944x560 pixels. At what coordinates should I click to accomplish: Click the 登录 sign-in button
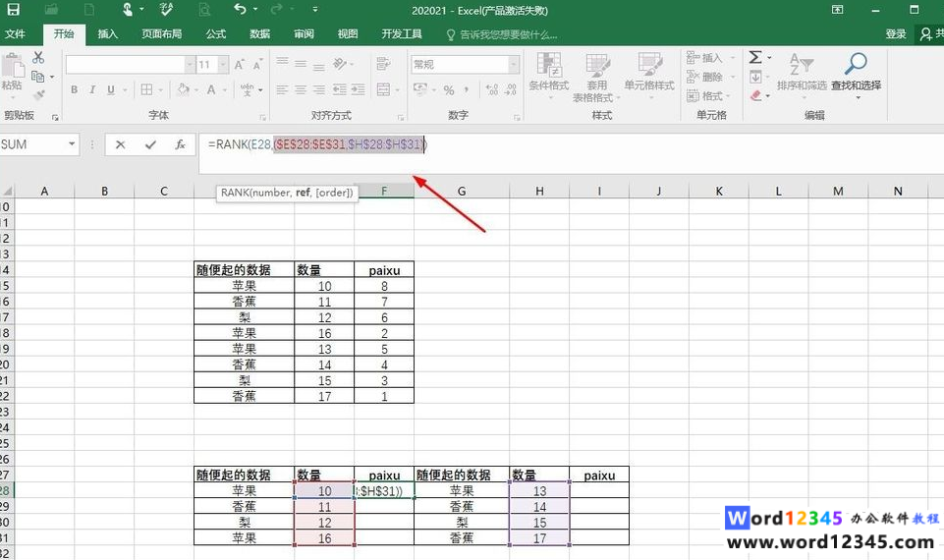click(896, 34)
